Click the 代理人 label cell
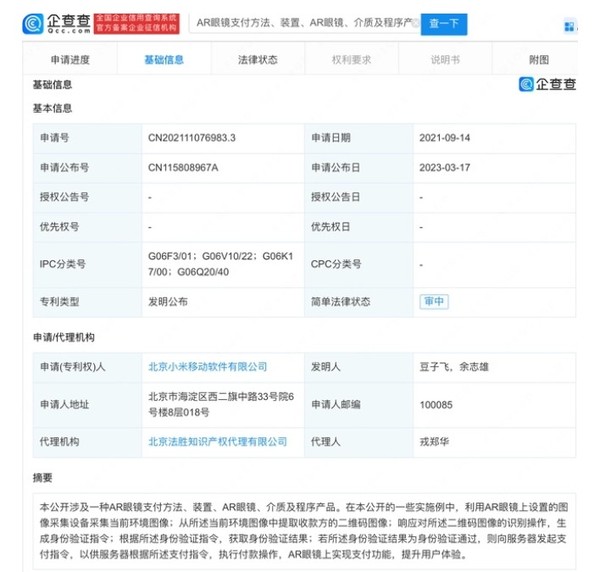 [x=359, y=442]
